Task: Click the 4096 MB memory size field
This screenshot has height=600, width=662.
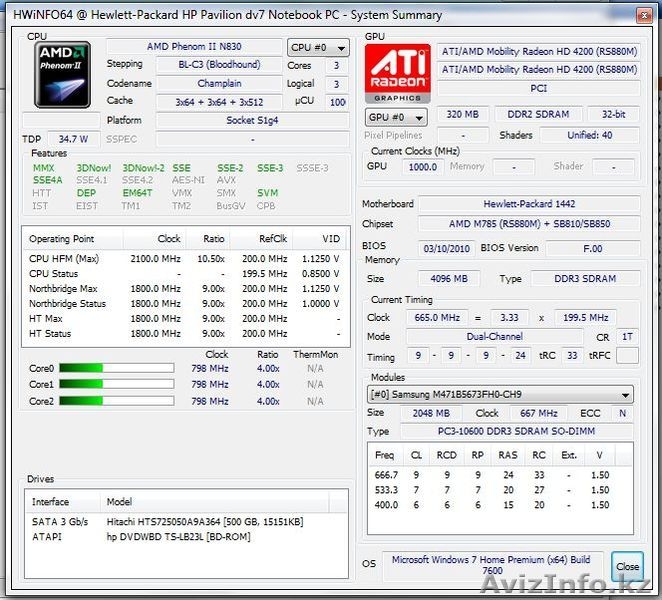Action: click(449, 279)
